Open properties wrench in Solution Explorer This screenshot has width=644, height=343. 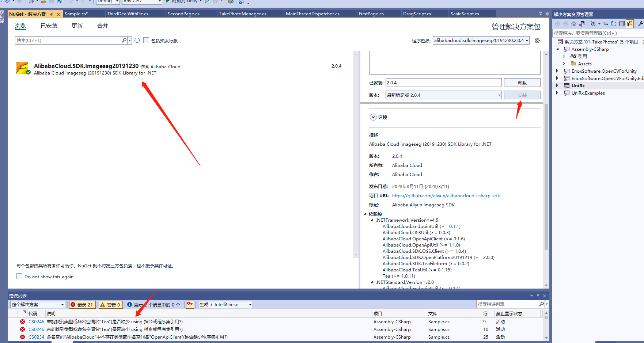tap(640, 24)
